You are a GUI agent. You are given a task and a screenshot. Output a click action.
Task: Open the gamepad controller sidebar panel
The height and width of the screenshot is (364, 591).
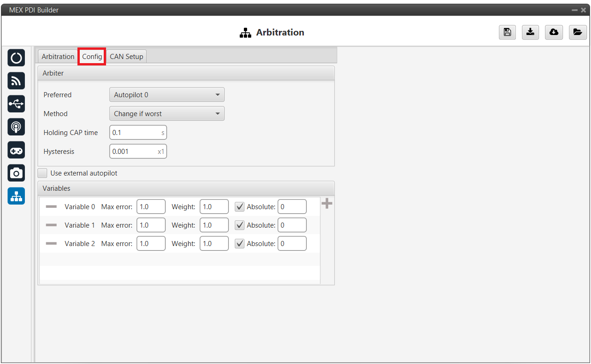pyautogui.click(x=16, y=150)
